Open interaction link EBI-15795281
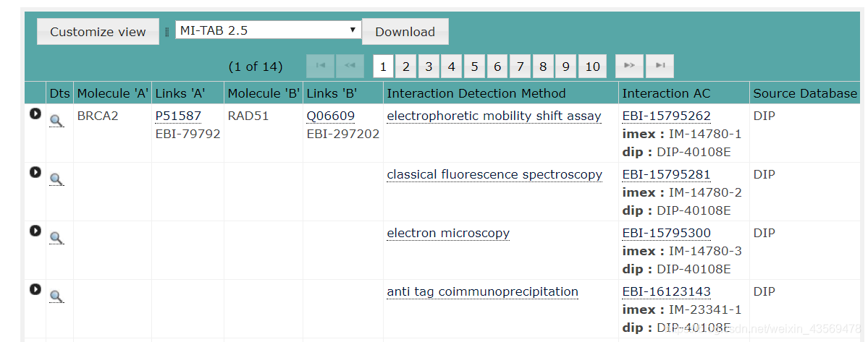The height and width of the screenshot is (342, 868). point(667,174)
